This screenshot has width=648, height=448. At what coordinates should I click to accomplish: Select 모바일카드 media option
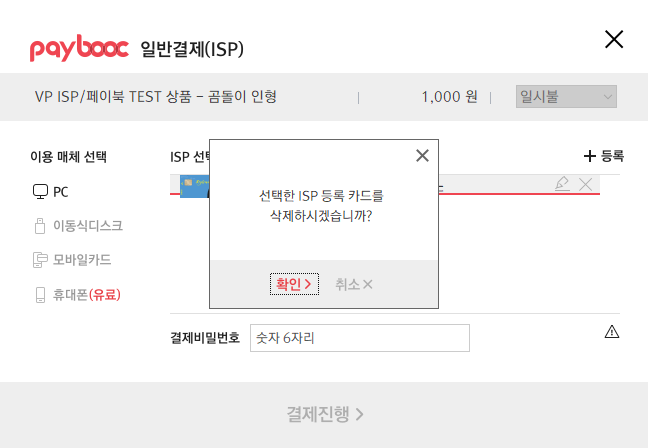[x=72, y=260]
